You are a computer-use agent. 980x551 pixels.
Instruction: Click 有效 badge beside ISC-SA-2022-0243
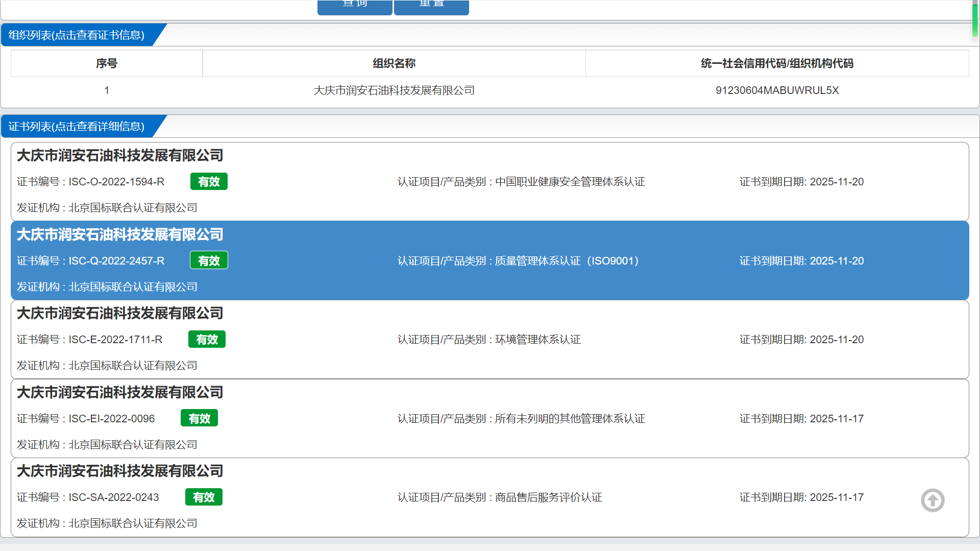point(204,497)
